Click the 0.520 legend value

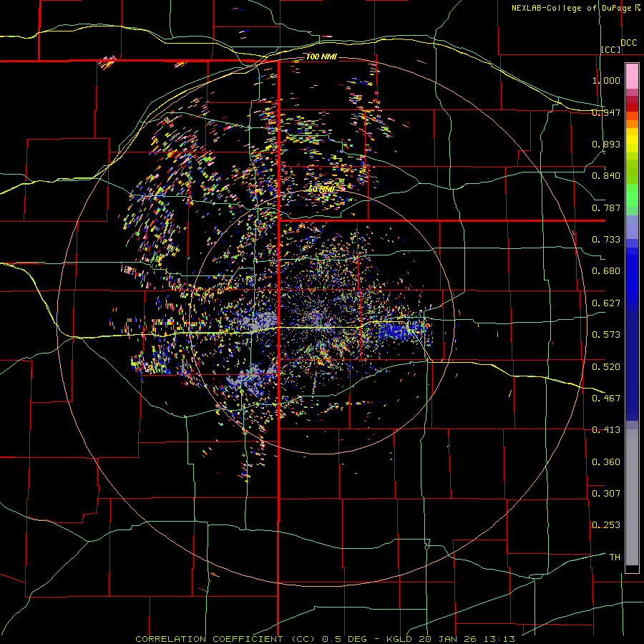coord(606,367)
